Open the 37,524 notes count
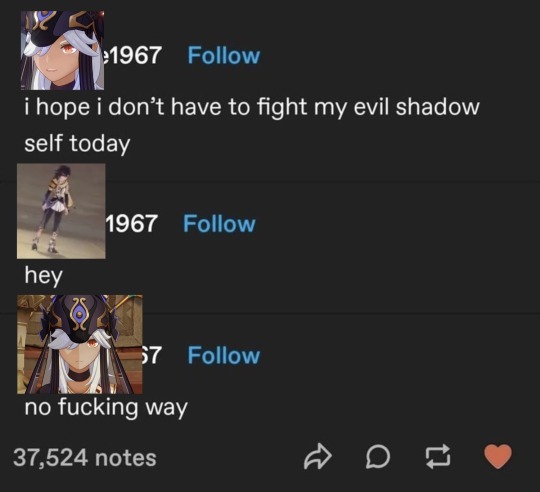This screenshot has width=540, height=492. (85, 458)
